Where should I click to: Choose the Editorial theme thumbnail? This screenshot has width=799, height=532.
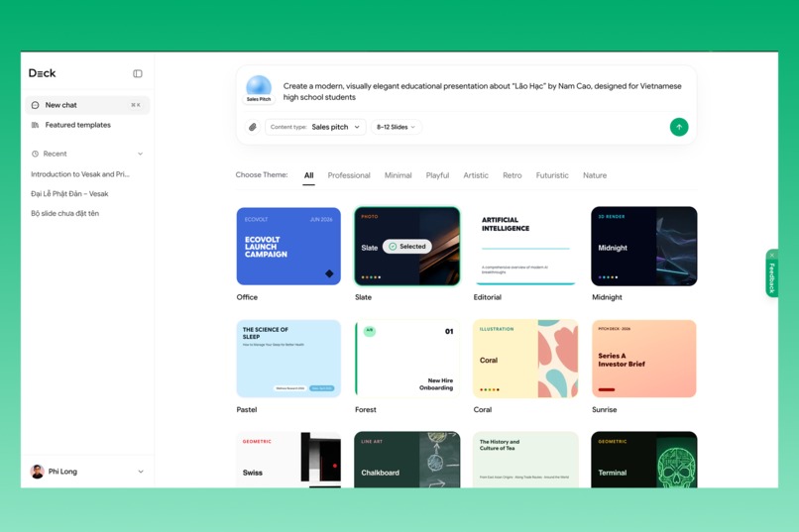pos(525,246)
